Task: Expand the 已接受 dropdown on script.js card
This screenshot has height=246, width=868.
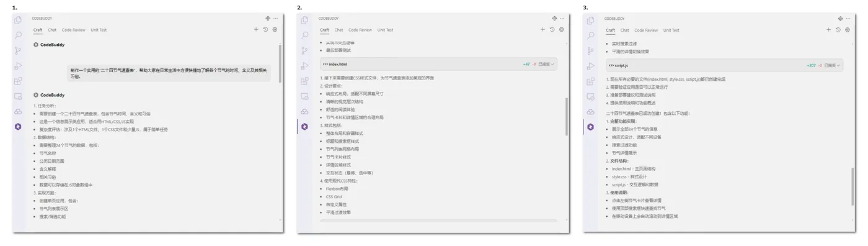Action: coord(833,65)
